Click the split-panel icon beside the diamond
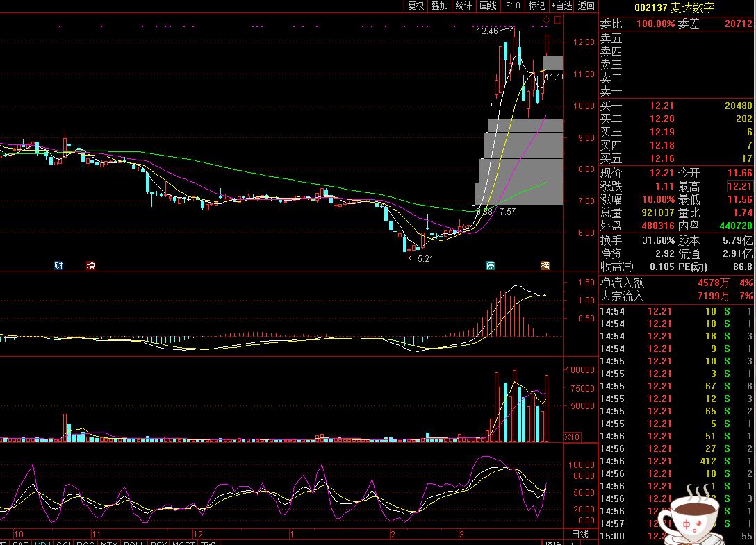The width and height of the screenshot is (756, 545). (x=558, y=19)
